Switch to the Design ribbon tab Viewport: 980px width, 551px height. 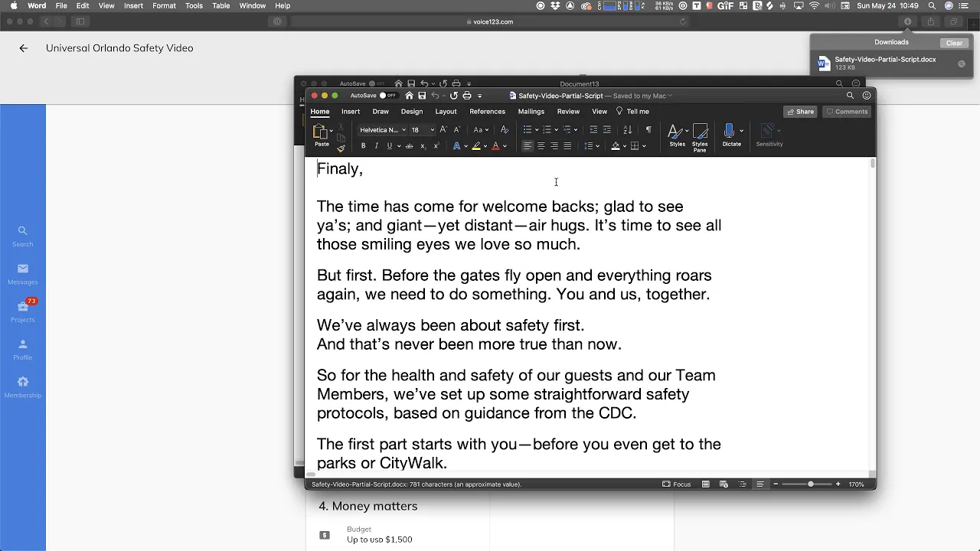point(412,112)
